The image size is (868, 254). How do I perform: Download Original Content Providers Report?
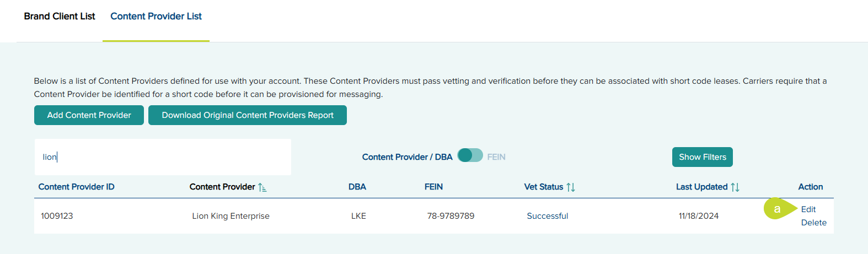248,115
